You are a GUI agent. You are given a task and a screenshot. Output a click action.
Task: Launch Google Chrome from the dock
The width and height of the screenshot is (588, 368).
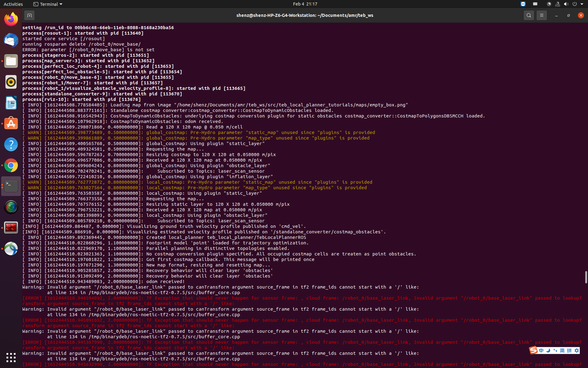11,165
